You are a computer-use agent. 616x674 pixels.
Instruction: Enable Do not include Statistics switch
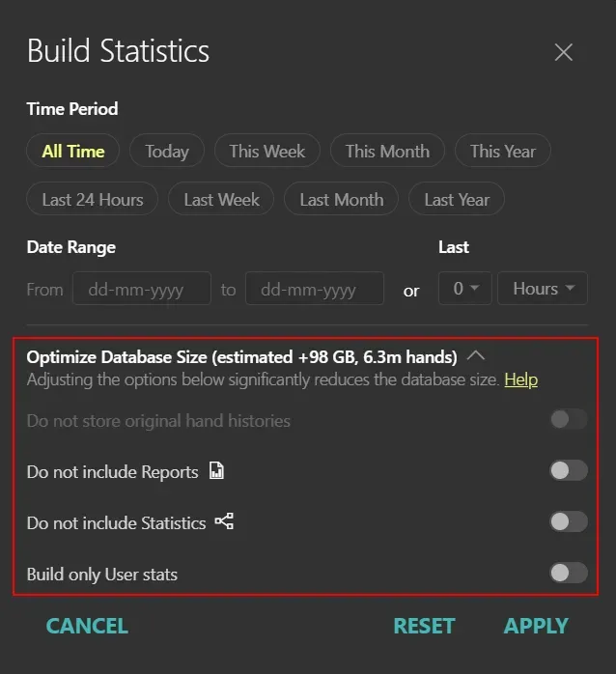tap(568, 521)
